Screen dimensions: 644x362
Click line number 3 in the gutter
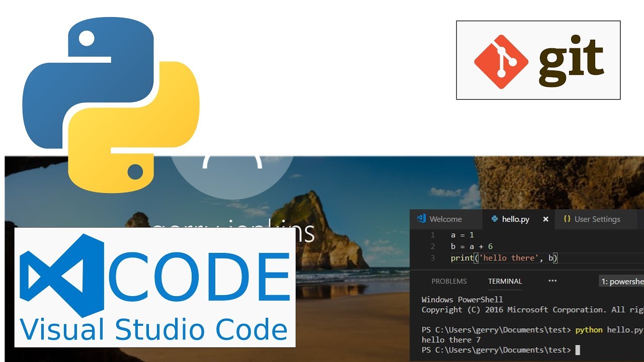point(433,258)
